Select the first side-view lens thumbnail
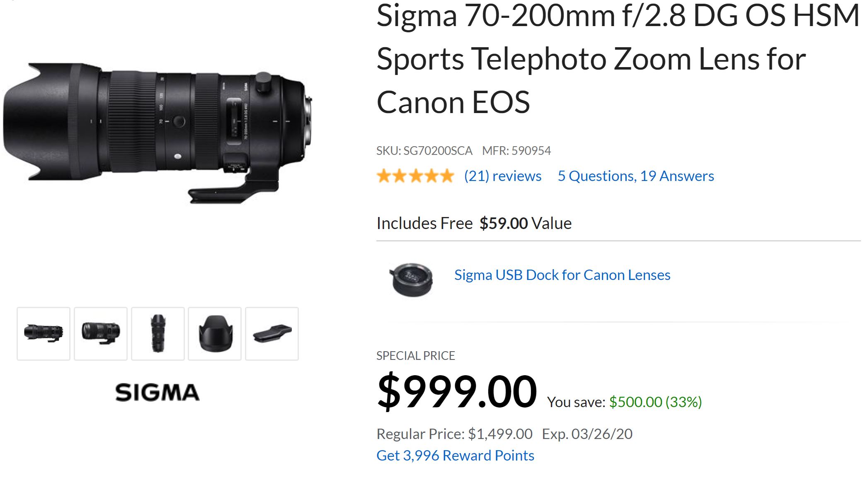 pyautogui.click(x=44, y=333)
